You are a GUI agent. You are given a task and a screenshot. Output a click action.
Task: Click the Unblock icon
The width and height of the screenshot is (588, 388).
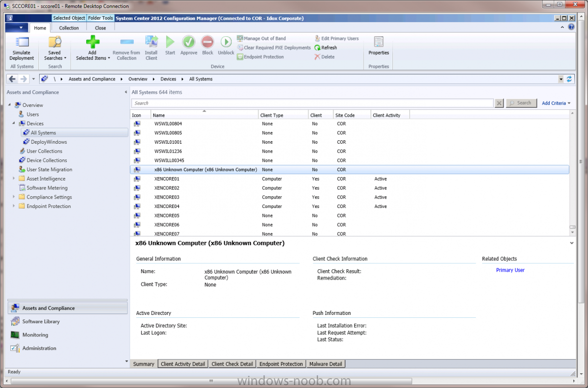pyautogui.click(x=226, y=42)
